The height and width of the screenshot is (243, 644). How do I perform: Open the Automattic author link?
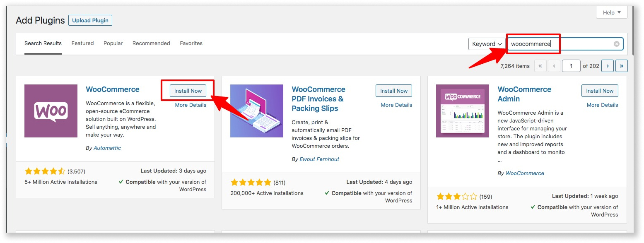(107, 148)
